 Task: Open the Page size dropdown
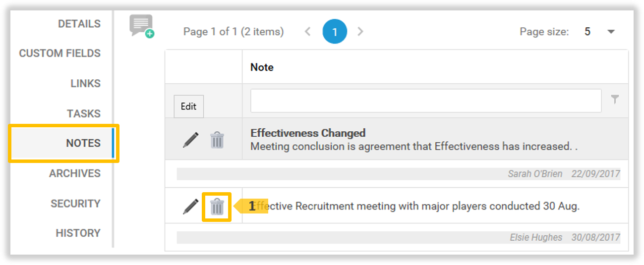pos(611,32)
